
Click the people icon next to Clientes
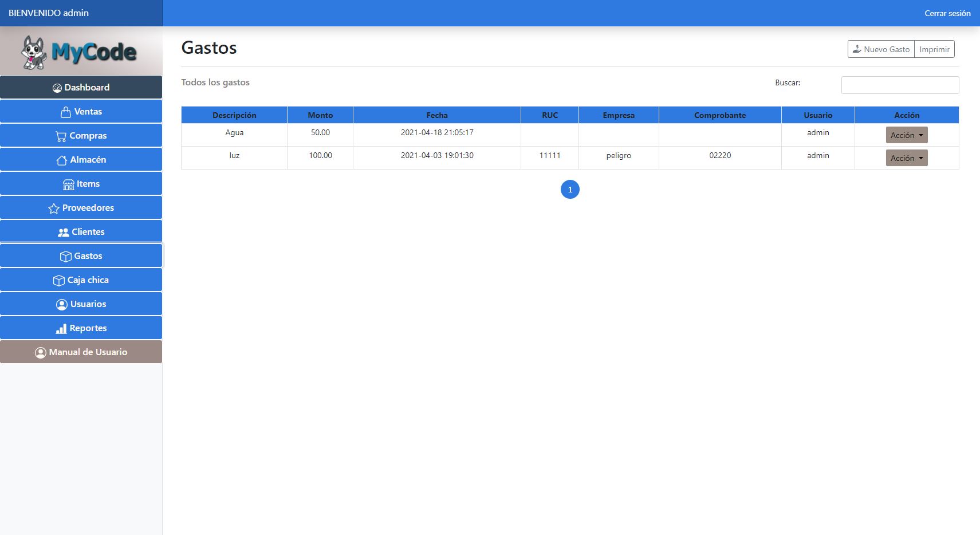(x=64, y=233)
